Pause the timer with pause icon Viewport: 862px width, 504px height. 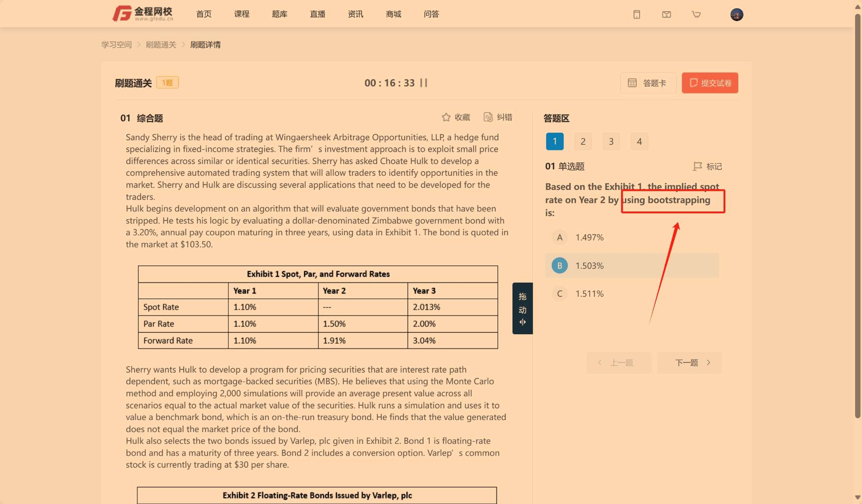(x=424, y=83)
